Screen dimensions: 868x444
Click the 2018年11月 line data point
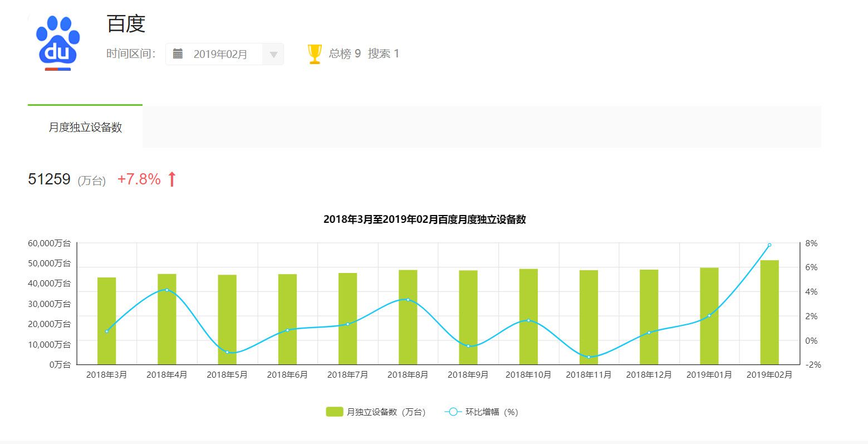pos(589,357)
